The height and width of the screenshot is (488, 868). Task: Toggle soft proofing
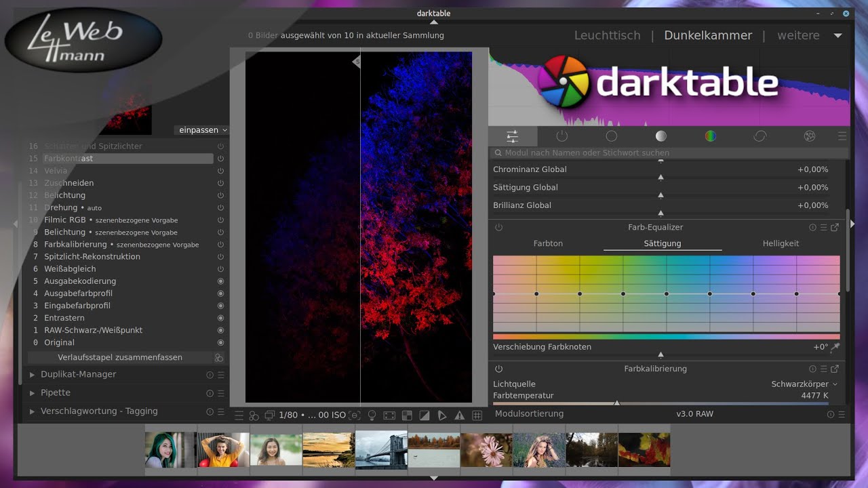point(442,415)
